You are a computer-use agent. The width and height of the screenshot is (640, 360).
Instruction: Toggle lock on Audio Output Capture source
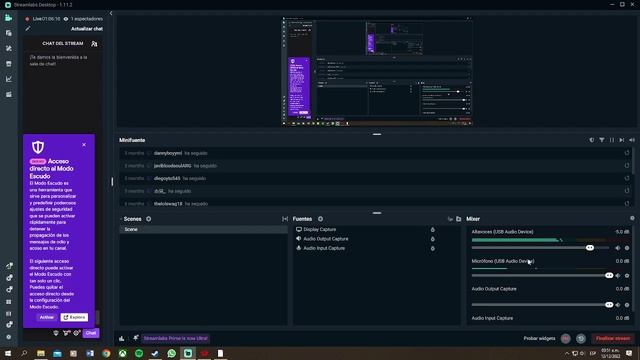[433, 239]
